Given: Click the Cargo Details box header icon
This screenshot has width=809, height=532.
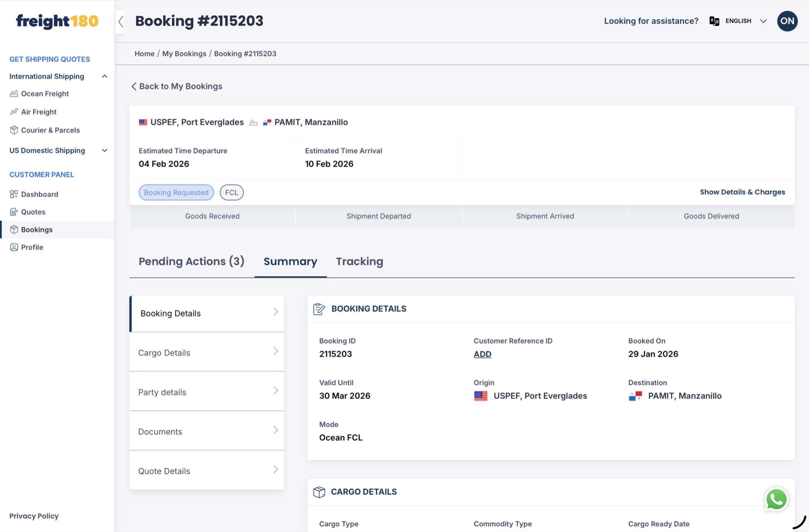Looking at the screenshot, I should pos(319,492).
